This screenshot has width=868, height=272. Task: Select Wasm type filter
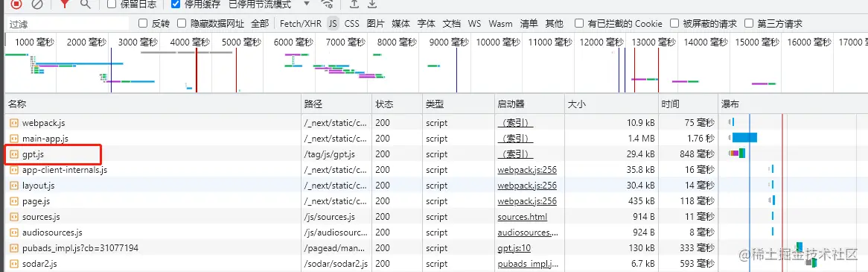500,23
